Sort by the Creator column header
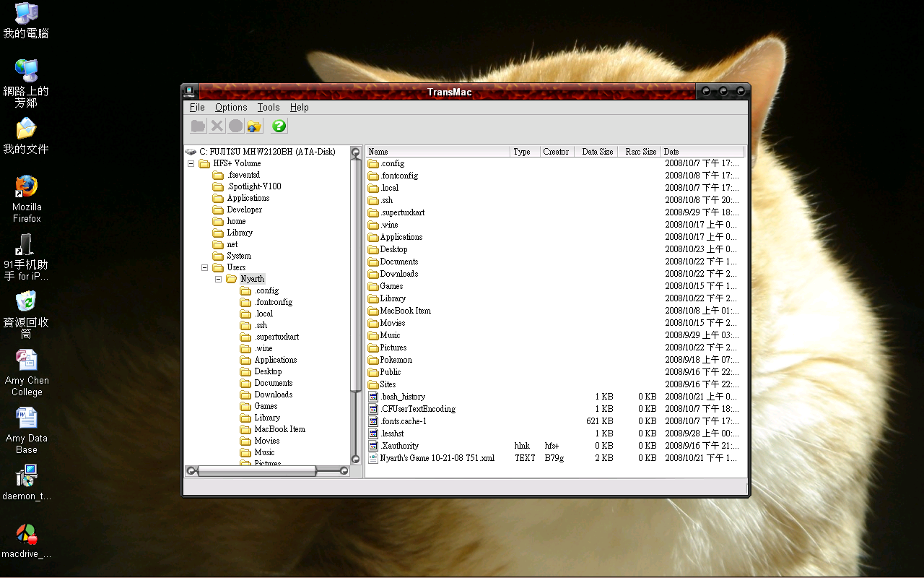The image size is (924, 578). pos(557,152)
